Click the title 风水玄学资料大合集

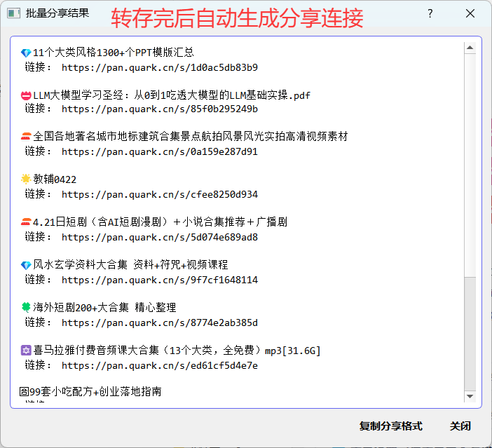coord(130,264)
